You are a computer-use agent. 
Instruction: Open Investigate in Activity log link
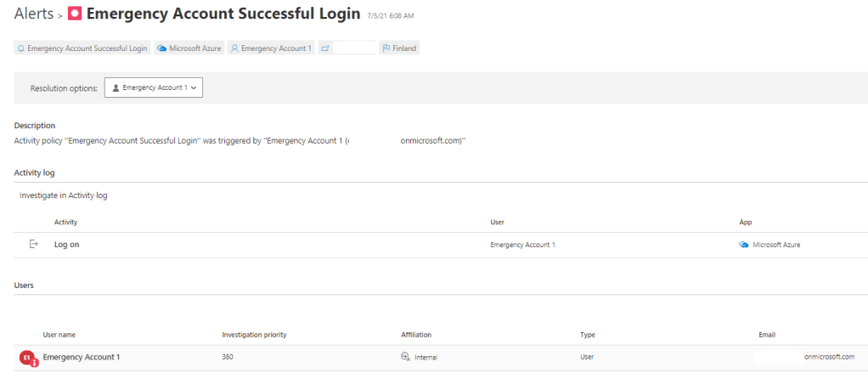[64, 195]
